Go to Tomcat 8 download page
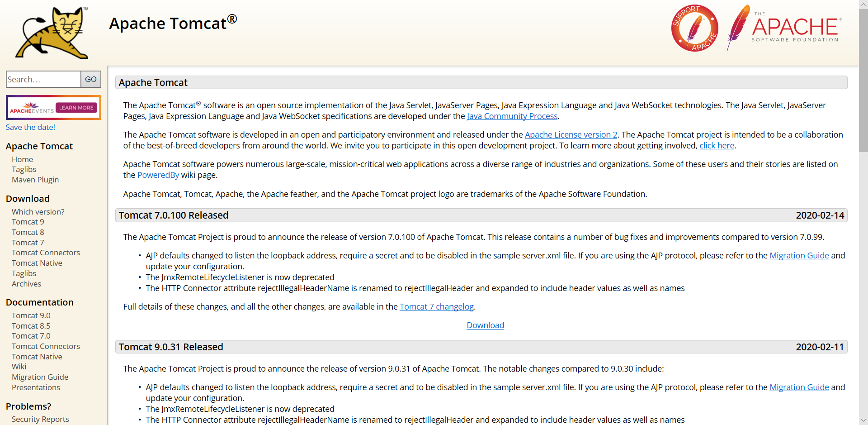This screenshot has width=868, height=425. click(28, 232)
